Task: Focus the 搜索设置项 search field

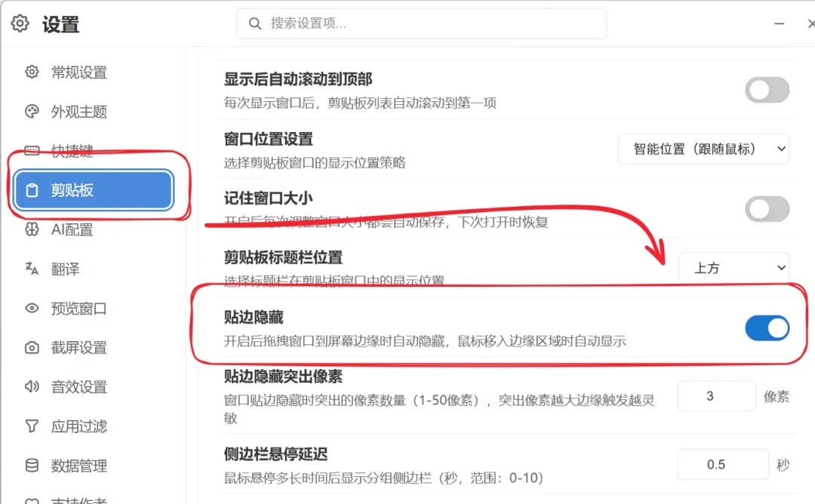Action: (x=422, y=23)
